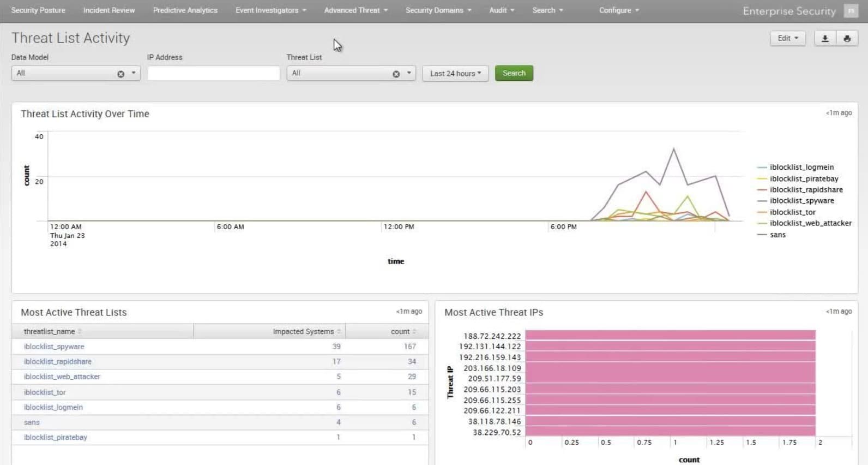Toggle the iblocklist_tor chart legend entry
This screenshot has width=868, height=465.
point(786,212)
